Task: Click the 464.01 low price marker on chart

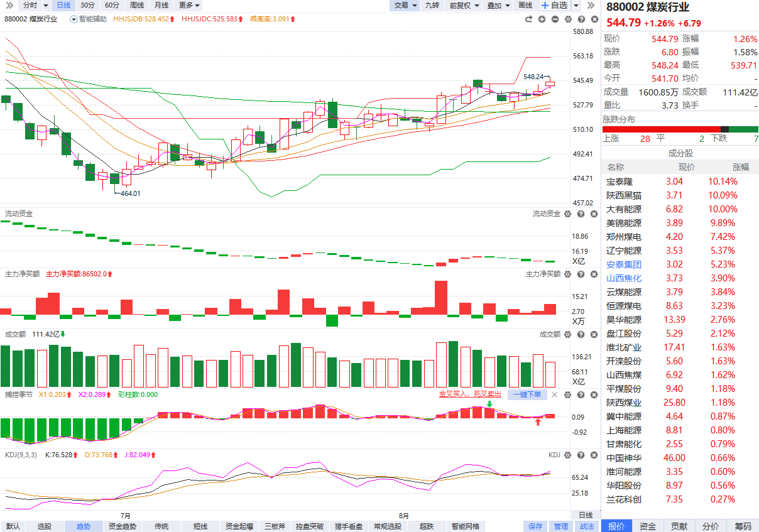Action: point(131,193)
